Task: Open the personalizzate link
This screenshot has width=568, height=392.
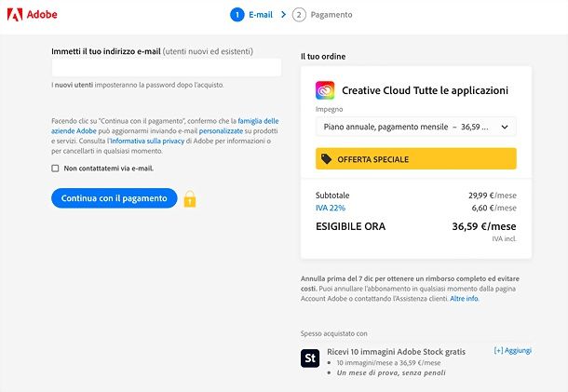Action: (221, 130)
